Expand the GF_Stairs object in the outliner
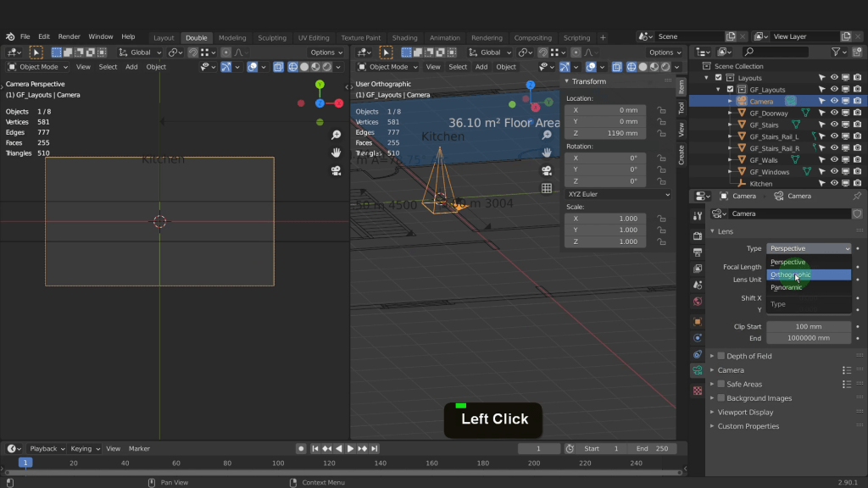 click(730, 125)
